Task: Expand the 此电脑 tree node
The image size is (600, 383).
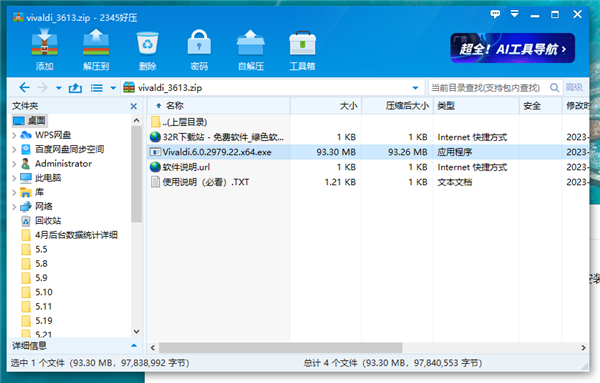Action: coord(14,178)
